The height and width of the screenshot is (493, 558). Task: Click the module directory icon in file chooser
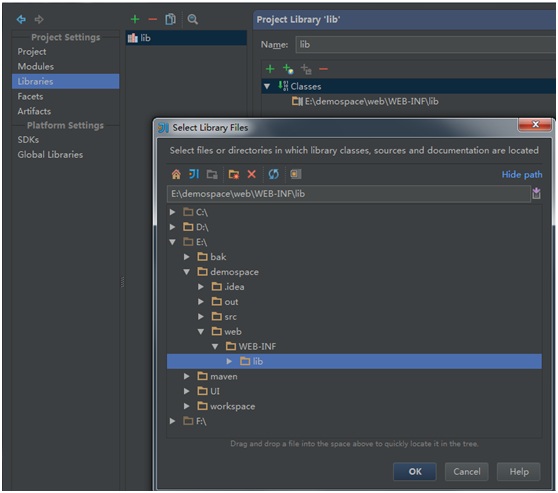point(212,174)
